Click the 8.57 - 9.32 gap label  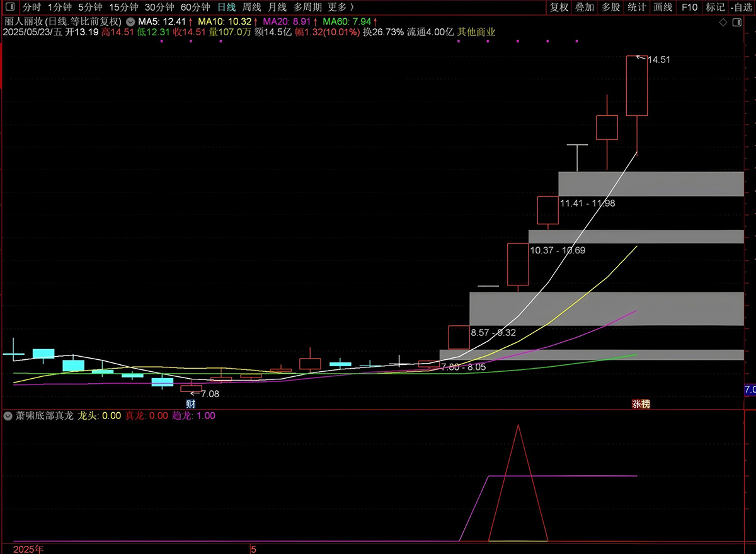(x=493, y=332)
